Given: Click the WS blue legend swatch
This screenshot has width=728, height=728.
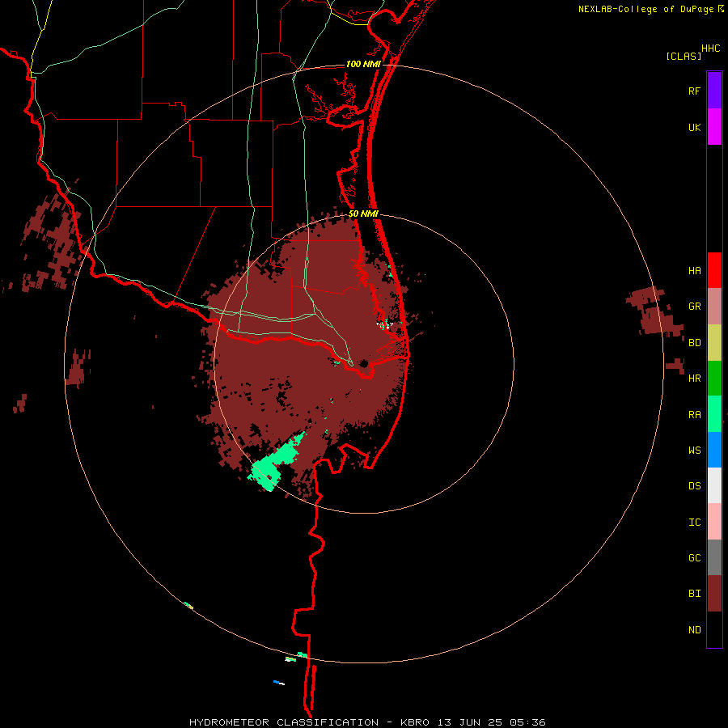Looking at the screenshot, I should tap(714, 450).
